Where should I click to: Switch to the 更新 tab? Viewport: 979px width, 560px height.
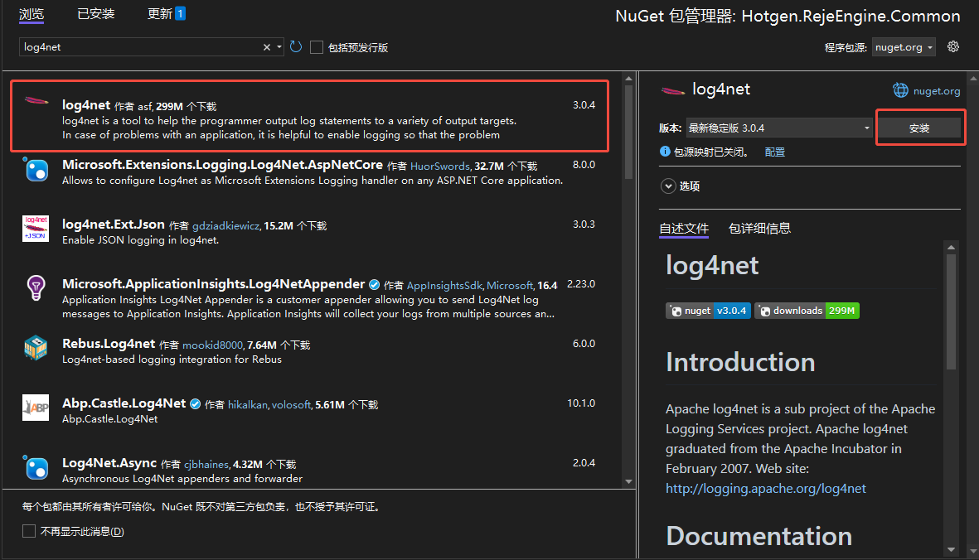159,14
